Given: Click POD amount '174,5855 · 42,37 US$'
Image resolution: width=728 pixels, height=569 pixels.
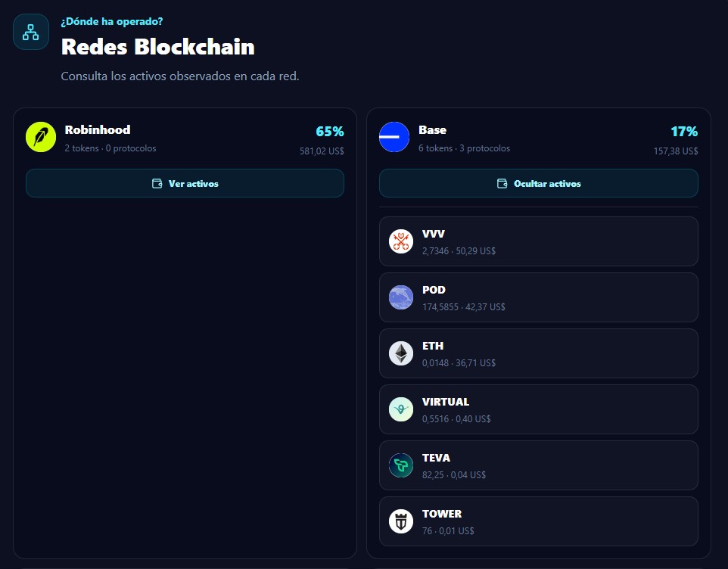Looking at the screenshot, I should point(463,306).
